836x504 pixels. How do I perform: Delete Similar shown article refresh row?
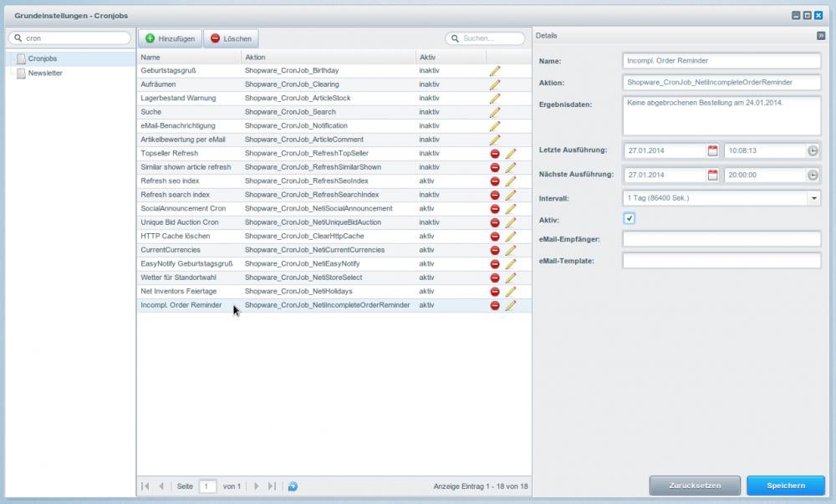495,167
